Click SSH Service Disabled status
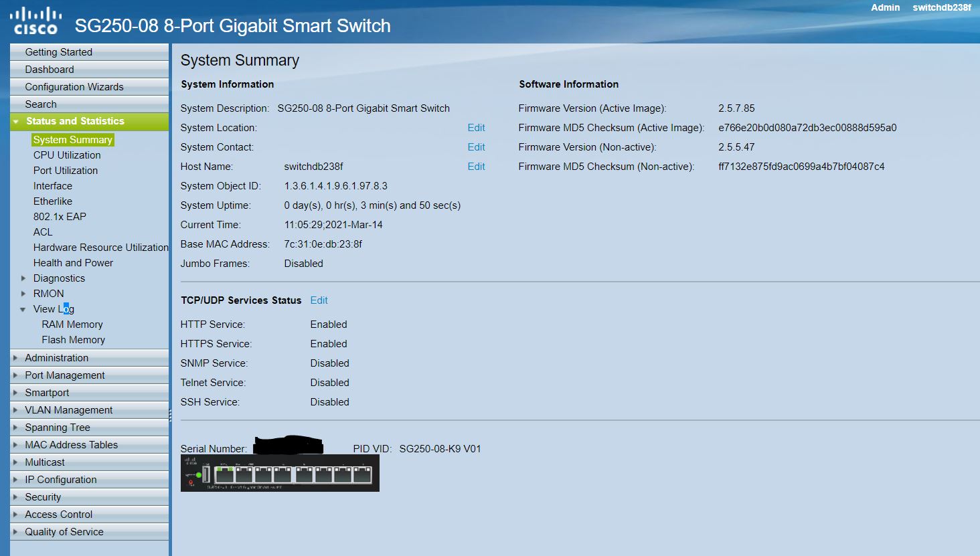Image resolution: width=980 pixels, height=556 pixels. pos(330,402)
